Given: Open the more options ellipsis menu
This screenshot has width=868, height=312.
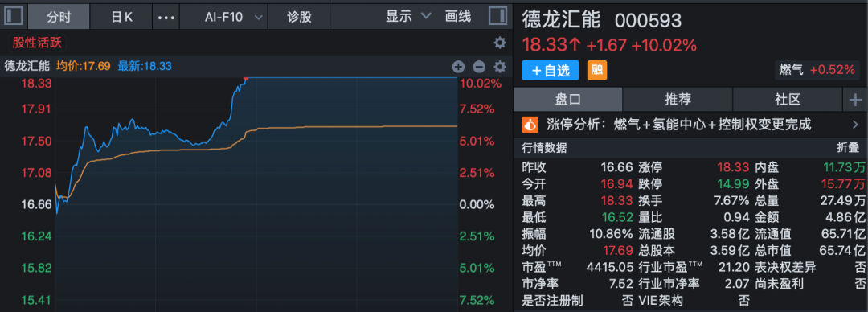Looking at the screenshot, I should [166, 17].
